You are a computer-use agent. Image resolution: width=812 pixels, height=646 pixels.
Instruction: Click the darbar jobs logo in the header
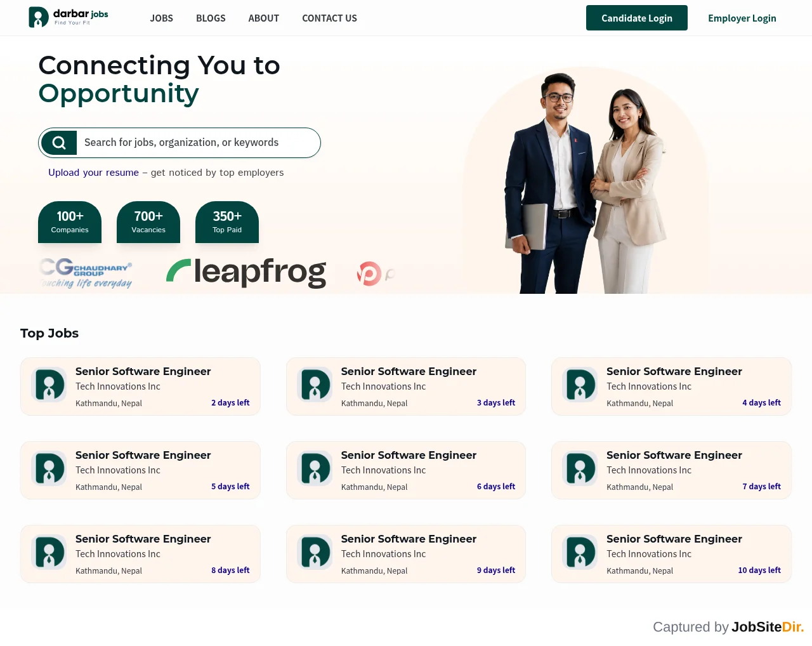coord(69,17)
